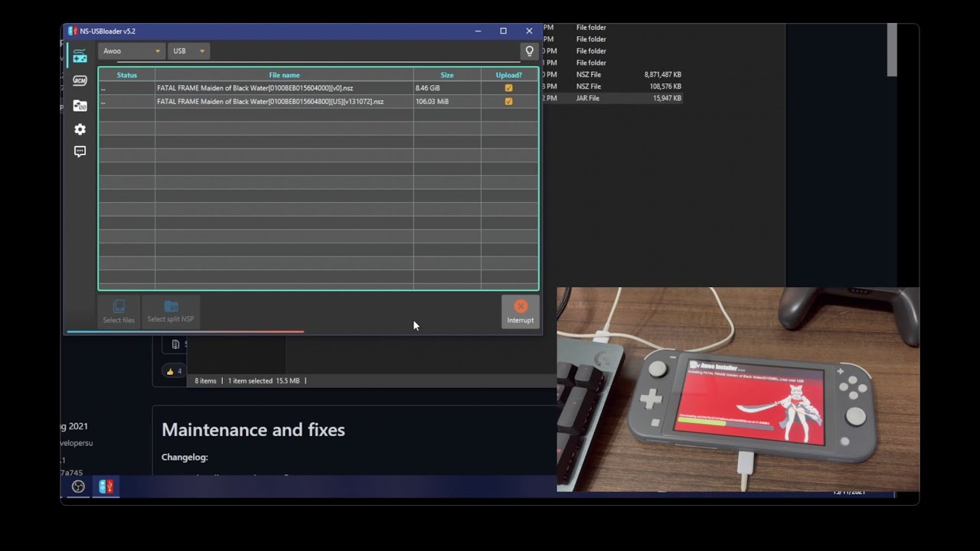Open the split/merge files tab icon

point(80,106)
